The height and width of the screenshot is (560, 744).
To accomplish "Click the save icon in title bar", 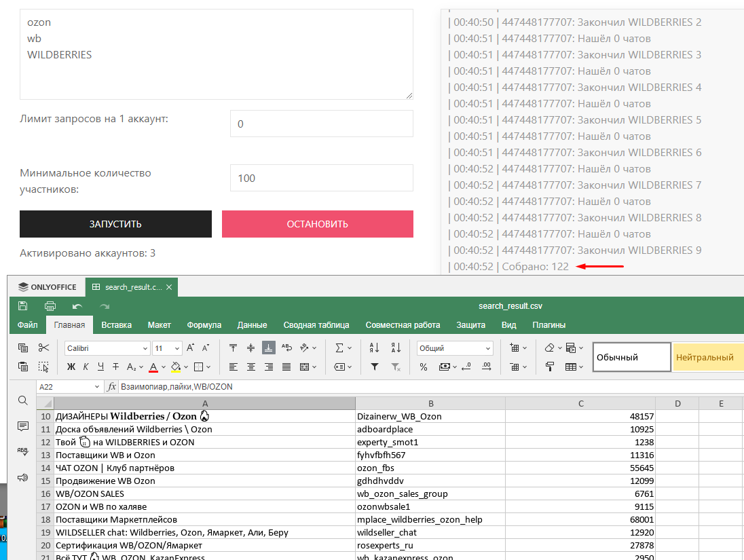I will pyautogui.click(x=23, y=306).
